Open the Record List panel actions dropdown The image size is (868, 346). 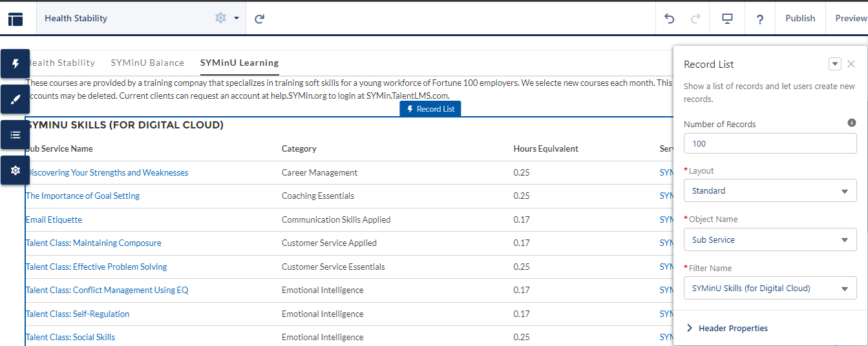click(835, 64)
